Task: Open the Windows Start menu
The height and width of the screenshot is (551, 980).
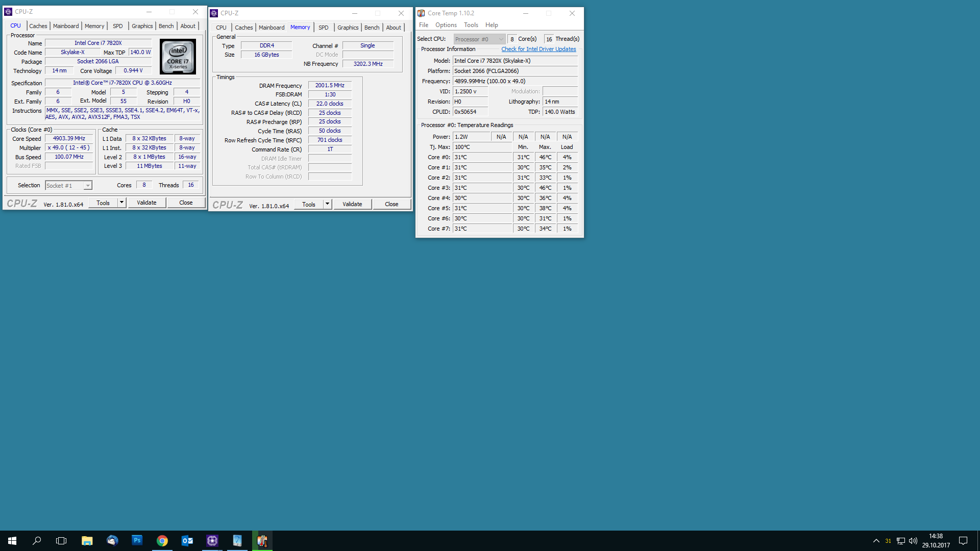Action: pyautogui.click(x=12, y=541)
